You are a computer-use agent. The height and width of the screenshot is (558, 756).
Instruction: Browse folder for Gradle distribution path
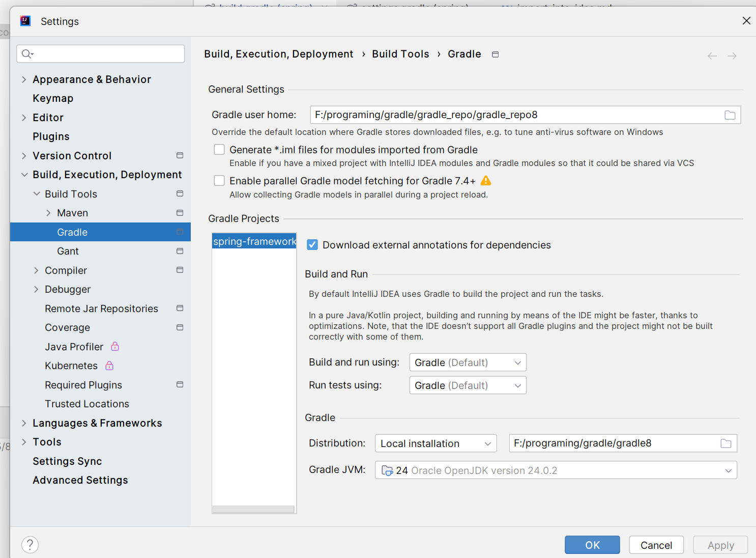point(726,443)
